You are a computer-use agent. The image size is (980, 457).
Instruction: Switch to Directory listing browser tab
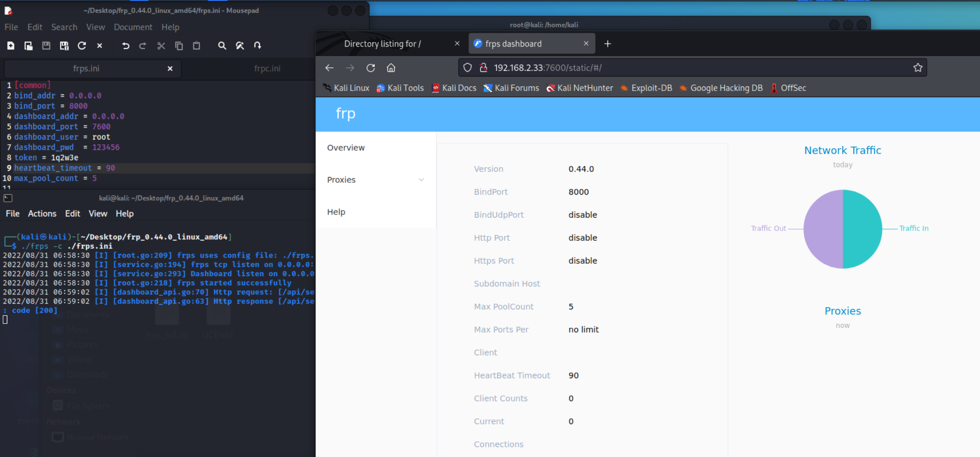[x=382, y=44]
